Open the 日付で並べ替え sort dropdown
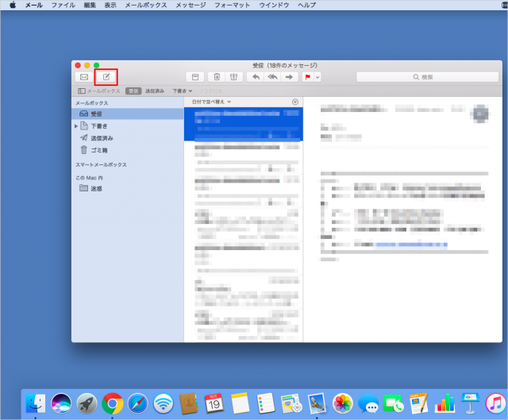The image size is (508, 420). pyautogui.click(x=211, y=102)
